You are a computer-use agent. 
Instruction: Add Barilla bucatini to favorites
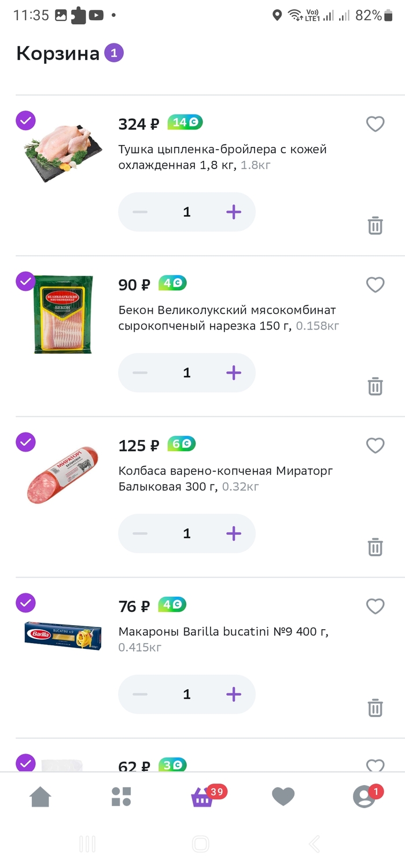pos(375,606)
